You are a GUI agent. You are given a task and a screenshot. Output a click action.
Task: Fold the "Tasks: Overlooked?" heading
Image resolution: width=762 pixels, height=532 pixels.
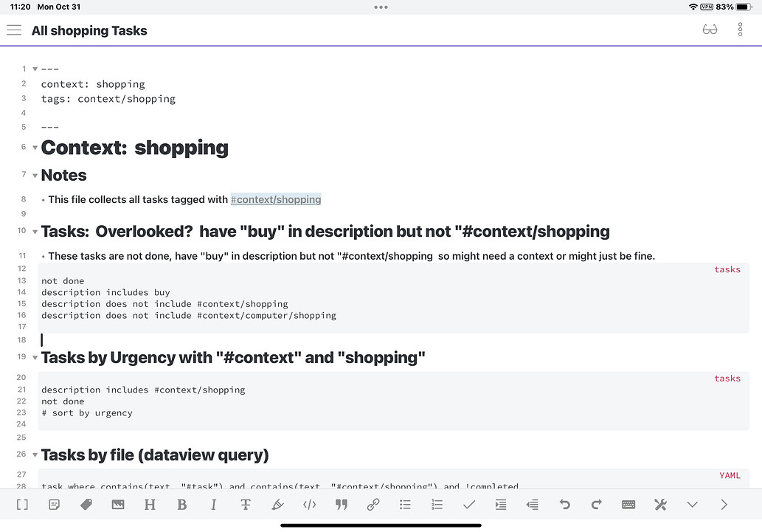click(35, 232)
